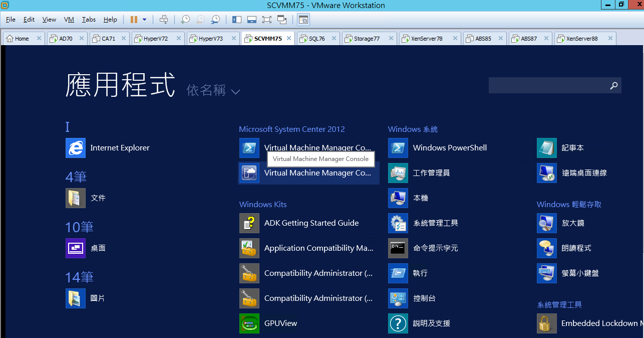644x338 pixels.
Task: Open Internet Explorer app icon
Action: (76, 148)
